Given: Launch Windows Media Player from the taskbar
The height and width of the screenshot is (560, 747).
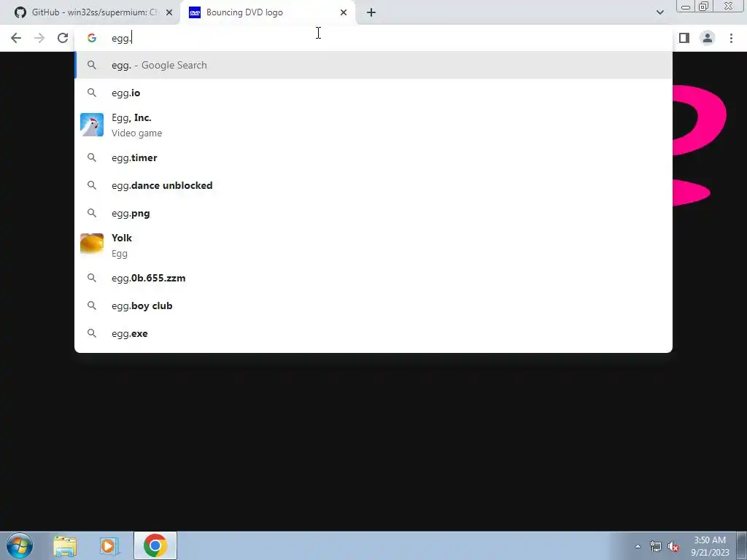Looking at the screenshot, I should pos(109,545).
